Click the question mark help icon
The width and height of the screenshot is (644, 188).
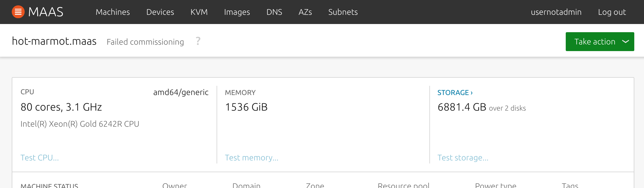click(198, 41)
